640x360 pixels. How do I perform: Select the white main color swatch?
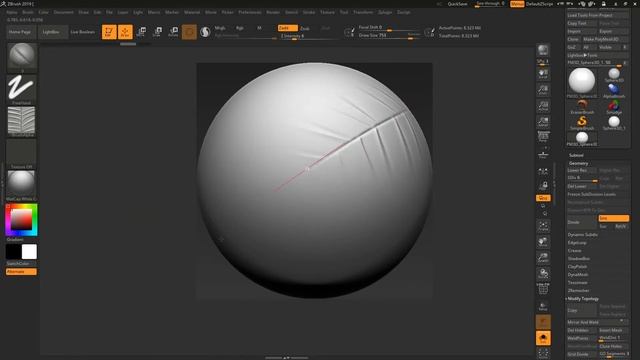29,252
